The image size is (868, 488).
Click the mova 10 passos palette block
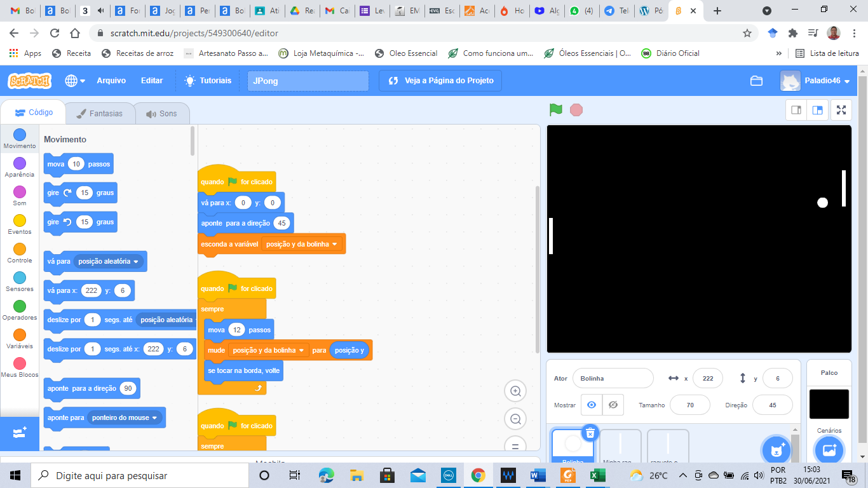coord(79,164)
